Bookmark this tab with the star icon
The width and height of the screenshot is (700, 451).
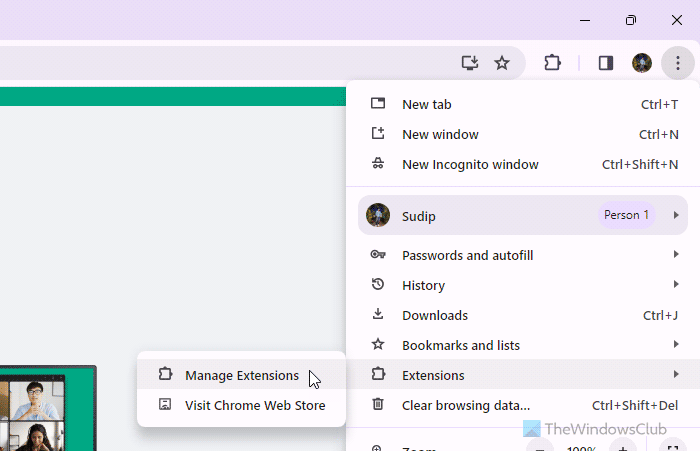coord(502,63)
